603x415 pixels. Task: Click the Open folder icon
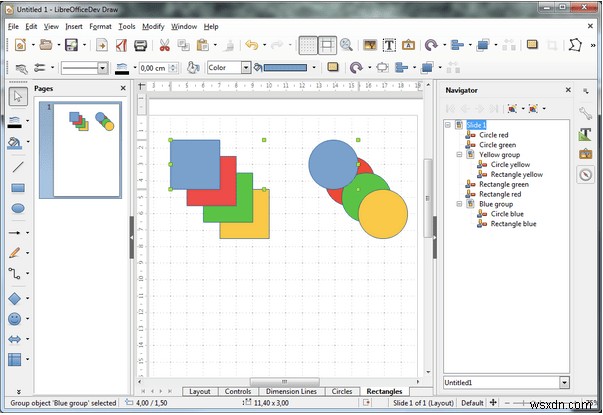[46, 45]
